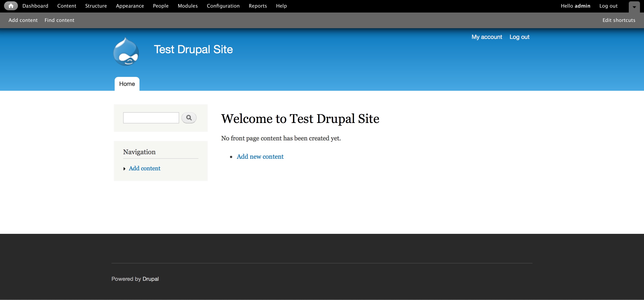The height and width of the screenshot is (300, 644).
Task: Open My account page
Action: pos(487,37)
